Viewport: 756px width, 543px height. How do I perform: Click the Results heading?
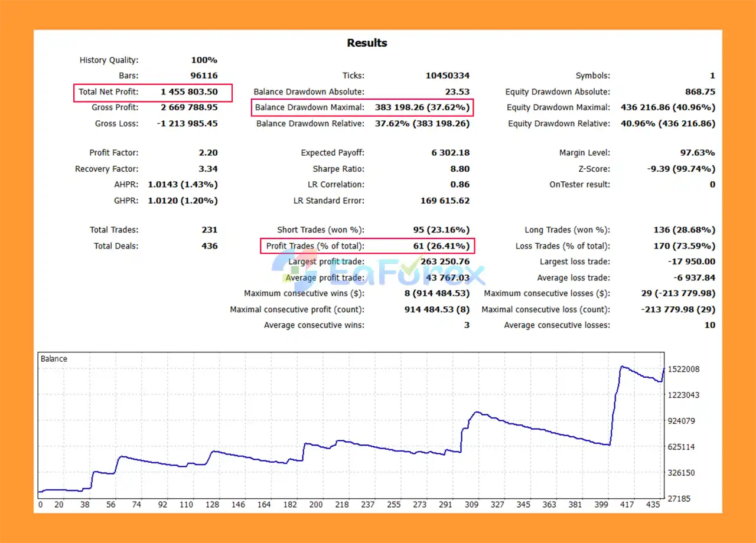pos(367,43)
